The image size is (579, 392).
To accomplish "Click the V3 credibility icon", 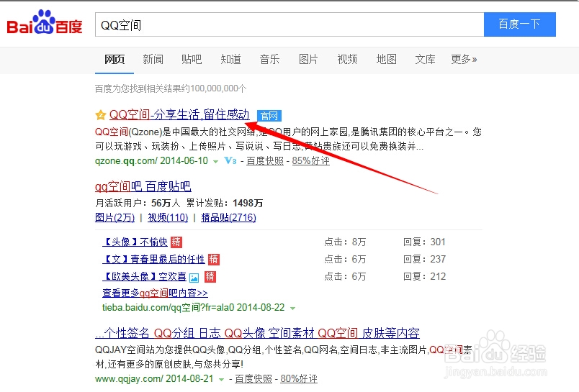I will click(230, 161).
